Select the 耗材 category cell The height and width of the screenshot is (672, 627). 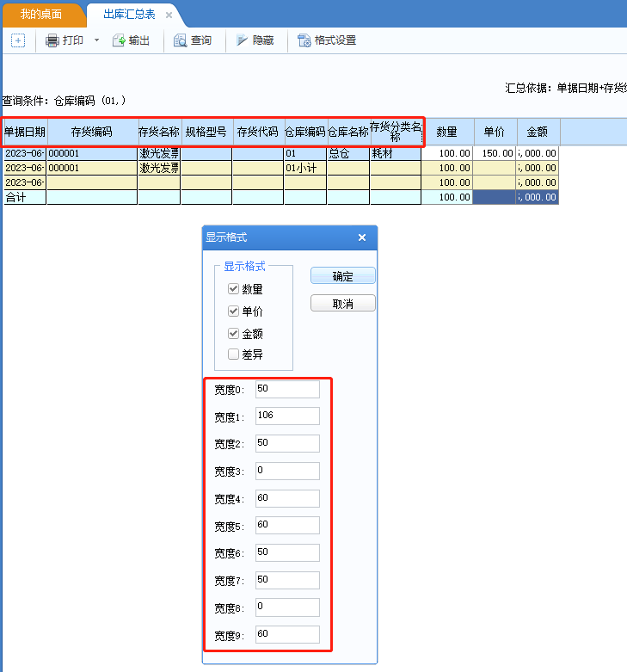coord(396,153)
